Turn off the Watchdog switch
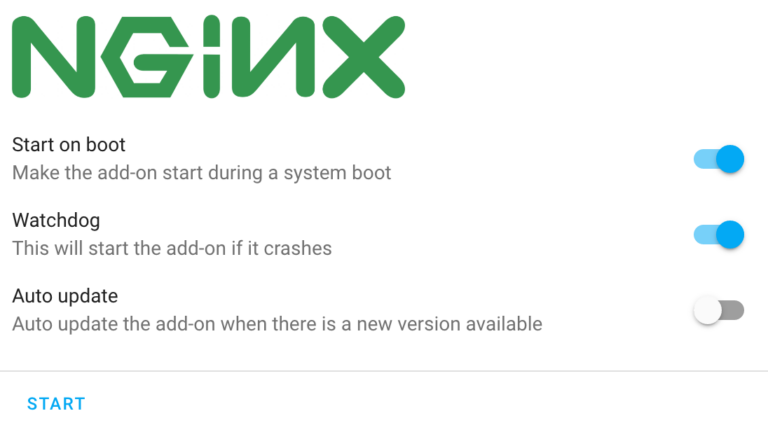Screen dimensions: 768x425 pyautogui.click(x=719, y=235)
